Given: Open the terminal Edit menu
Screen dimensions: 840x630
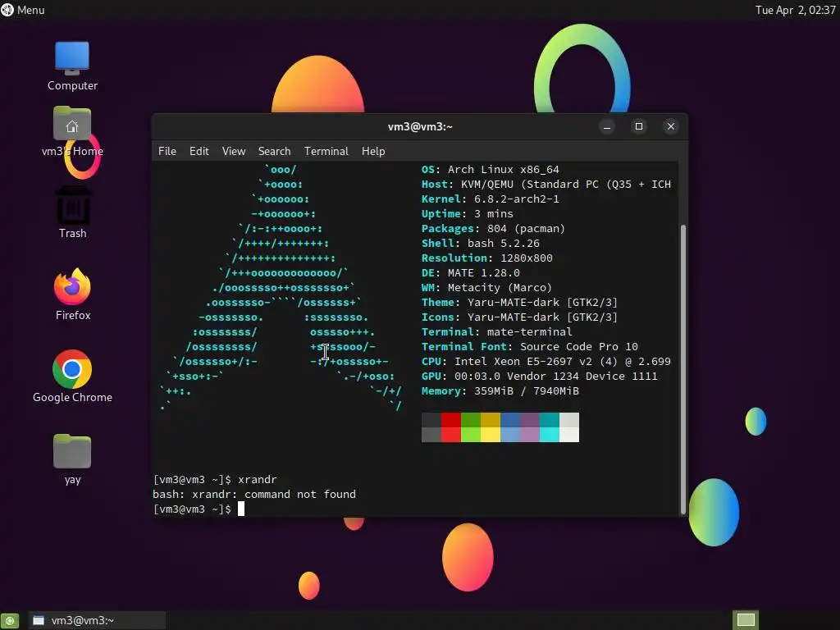Looking at the screenshot, I should click(199, 151).
